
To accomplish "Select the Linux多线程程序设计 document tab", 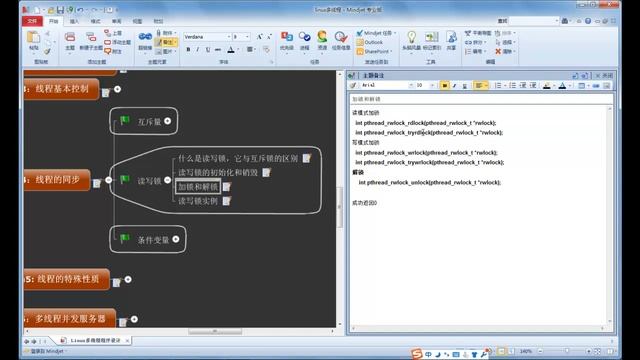I will (95, 340).
